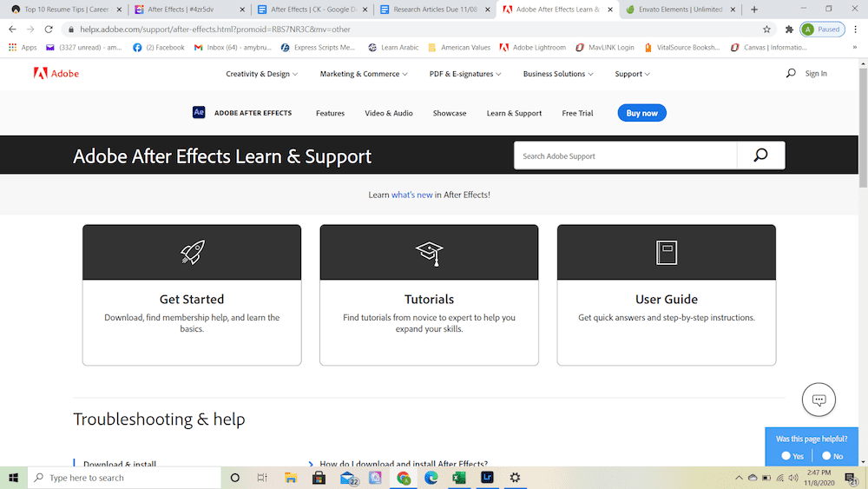Reload the page
This screenshot has width=868, height=489.
click(49, 30)
